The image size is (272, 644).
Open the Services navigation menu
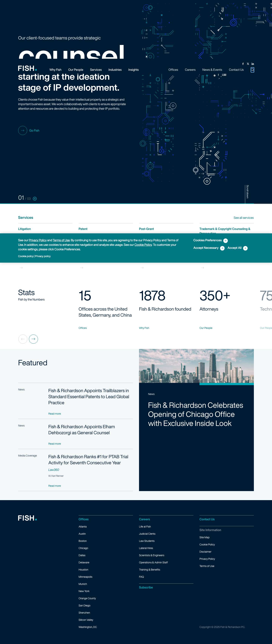click(96, 70)
